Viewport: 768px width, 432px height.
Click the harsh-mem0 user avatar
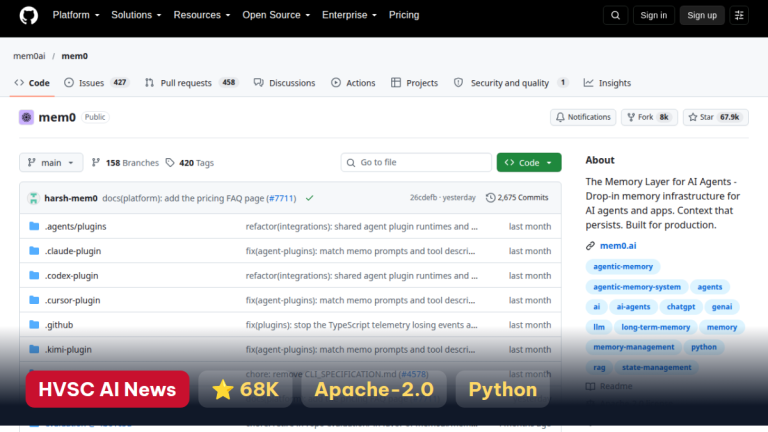[x=33, y=198]
